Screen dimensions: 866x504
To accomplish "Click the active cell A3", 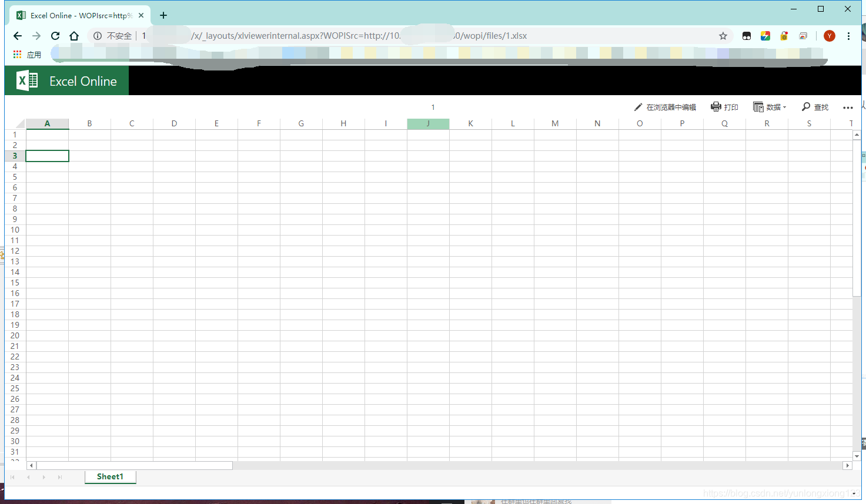I will [x=47, y=156].
